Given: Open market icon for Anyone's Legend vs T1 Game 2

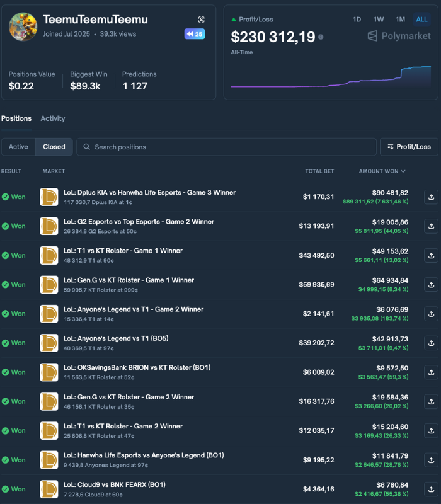Looking at the screenshot, I should (49, 314).
